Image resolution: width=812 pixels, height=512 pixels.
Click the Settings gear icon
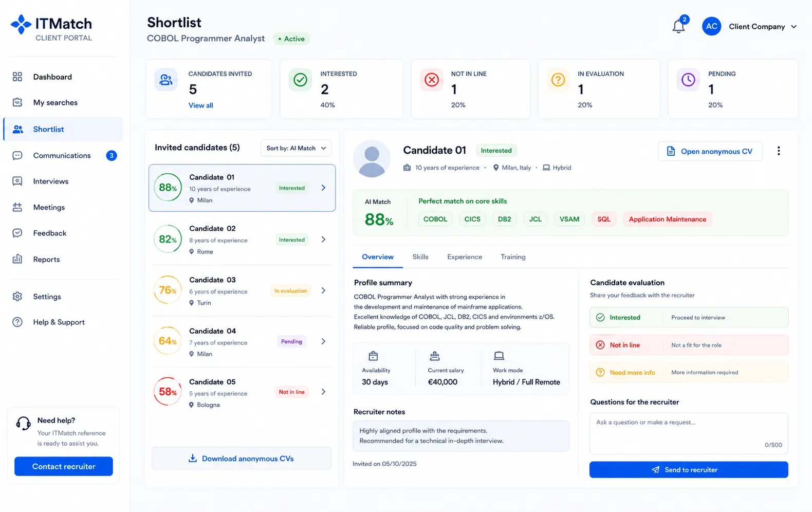coord(17,297)
